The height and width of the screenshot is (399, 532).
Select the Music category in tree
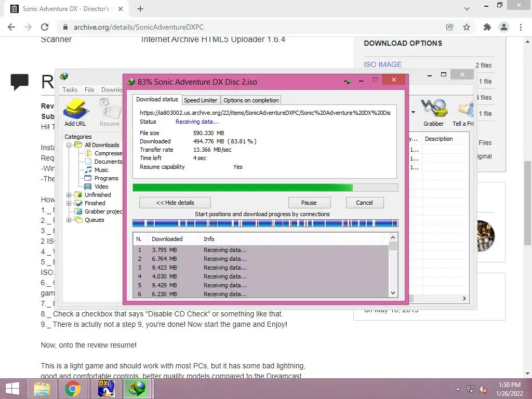[x=101, y=170]
